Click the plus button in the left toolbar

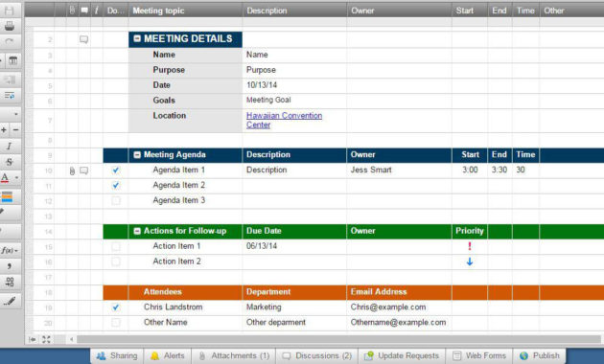tap(4, 130)
